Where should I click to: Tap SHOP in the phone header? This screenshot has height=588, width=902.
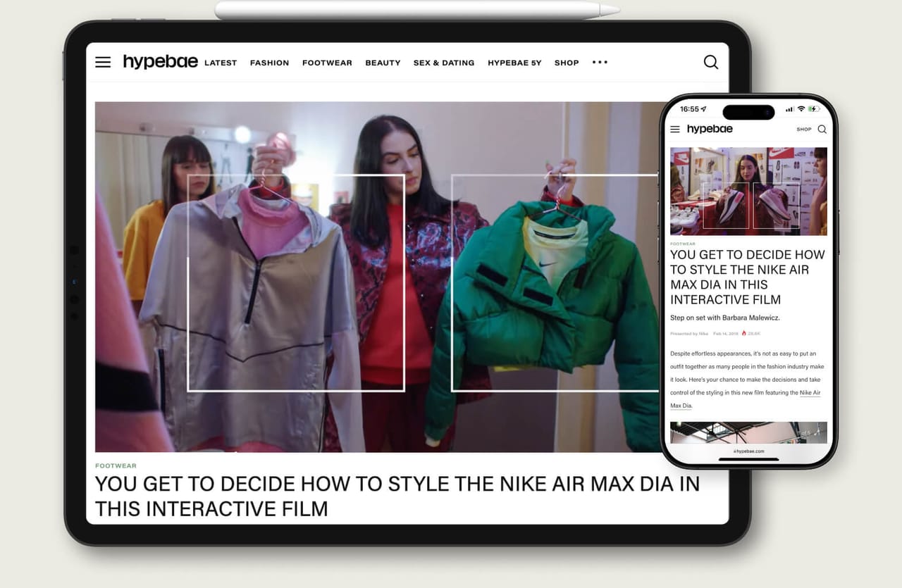[804, 130]
